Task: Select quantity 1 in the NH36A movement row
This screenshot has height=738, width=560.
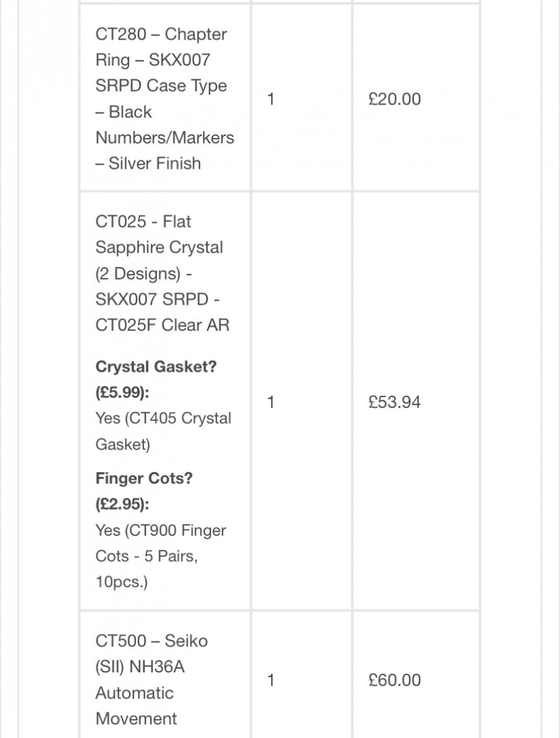Action: click(x=270, y=680)
